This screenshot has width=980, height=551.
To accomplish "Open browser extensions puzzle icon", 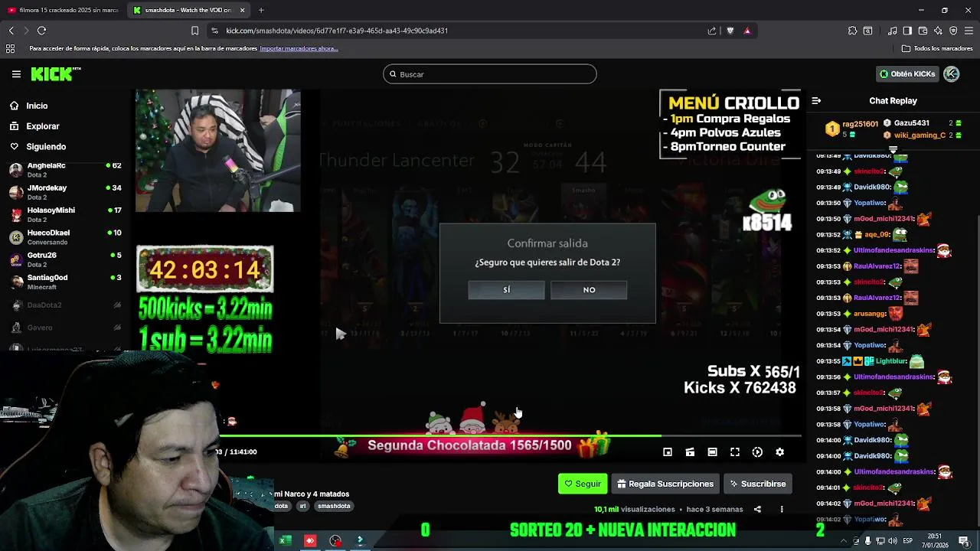I will point(852,31).
